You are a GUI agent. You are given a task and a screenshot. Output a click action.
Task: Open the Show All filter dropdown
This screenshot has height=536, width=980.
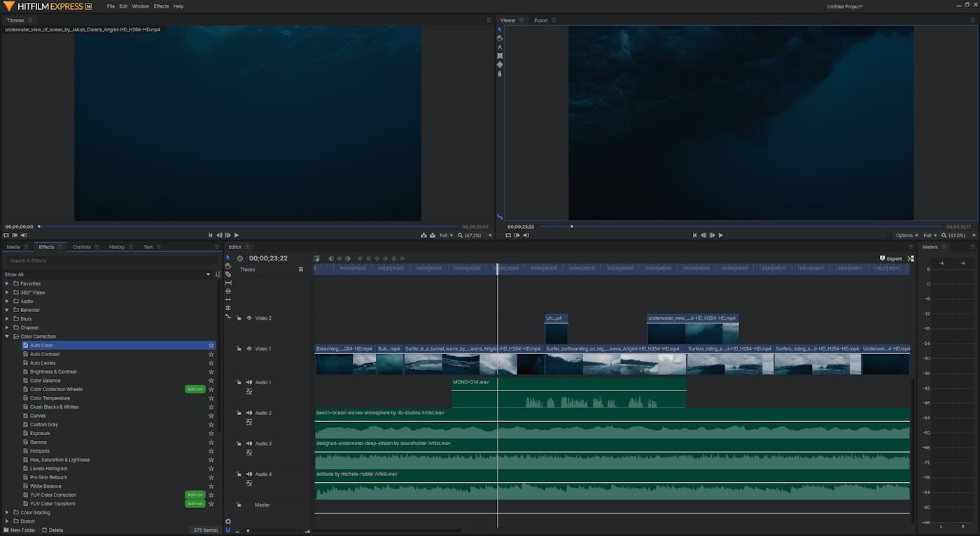point(208,274)
